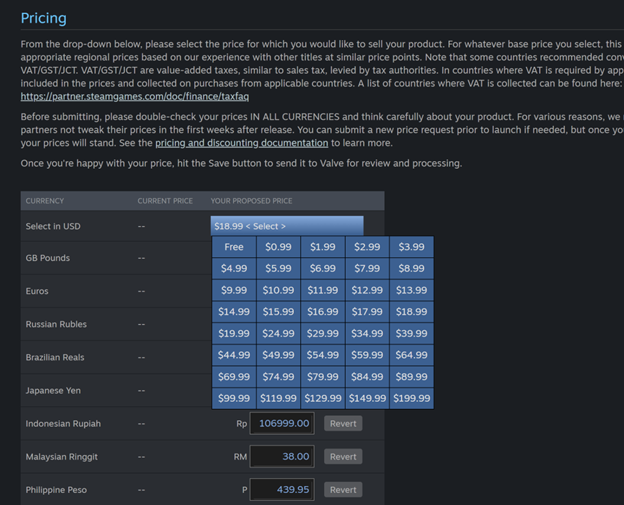The width and height of the screenshot is (624, 505).
Task: Click the 'Select in USD' row label
Action: pyautogui.click(x=53, y=226)
